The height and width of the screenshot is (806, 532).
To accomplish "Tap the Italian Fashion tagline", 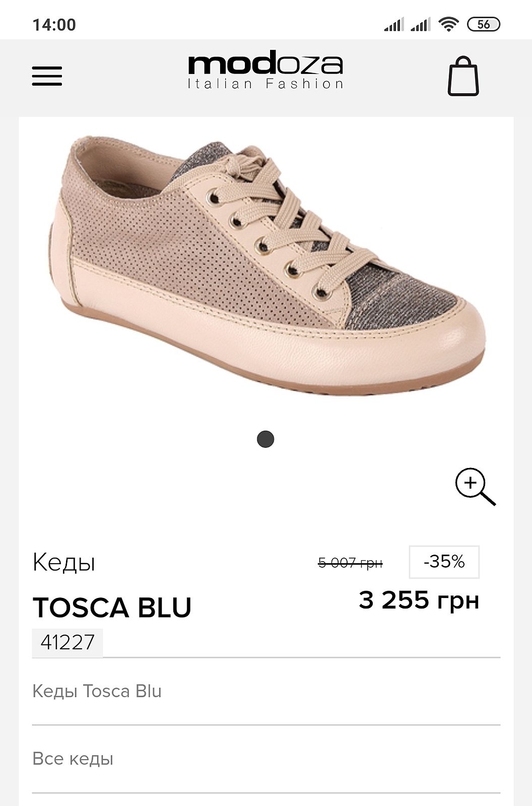I will pyautogui.click(x=265, y=84).
